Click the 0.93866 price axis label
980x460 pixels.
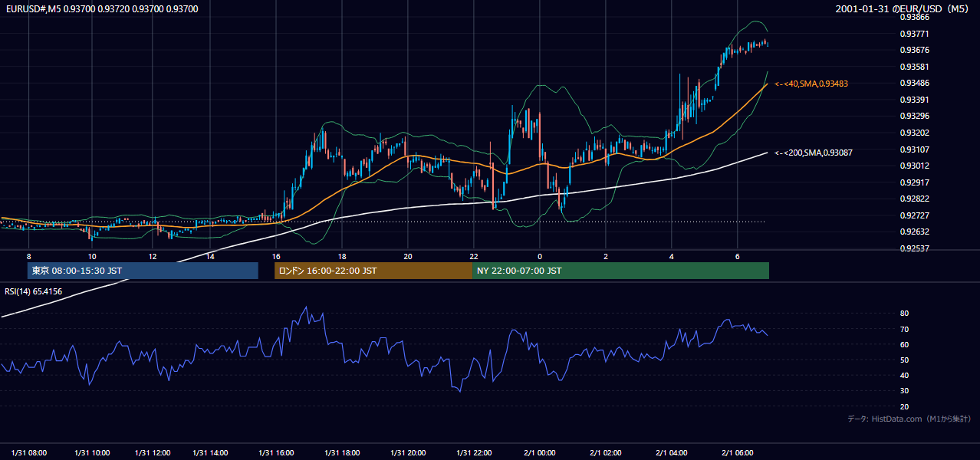(915, 17)
